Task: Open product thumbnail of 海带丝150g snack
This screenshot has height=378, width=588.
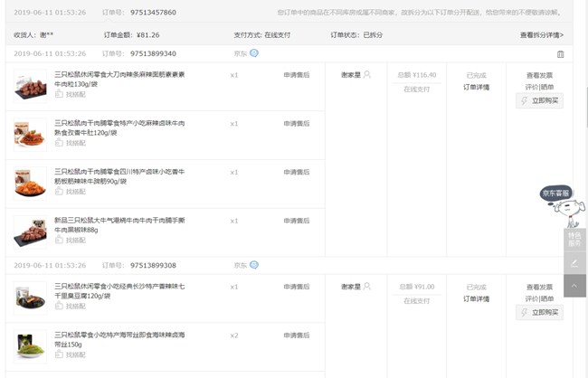Action: (31, 346)
